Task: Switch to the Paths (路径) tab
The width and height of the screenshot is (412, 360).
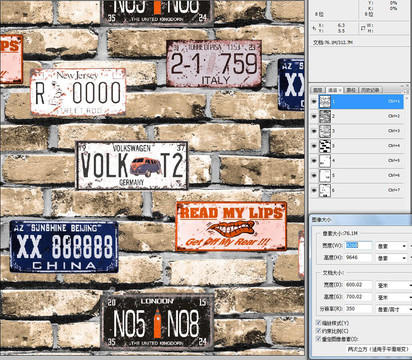Action: pos(351,90)
